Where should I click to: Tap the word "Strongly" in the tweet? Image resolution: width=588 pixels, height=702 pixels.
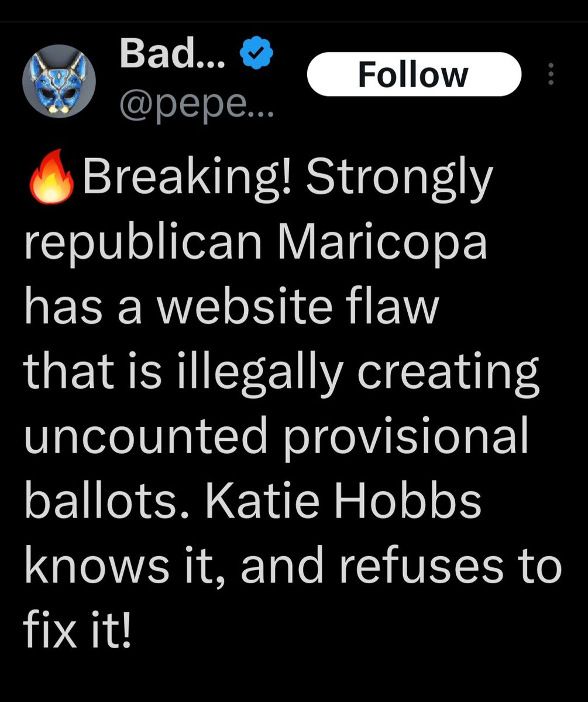pyautogui.click(x=399, y=178)
